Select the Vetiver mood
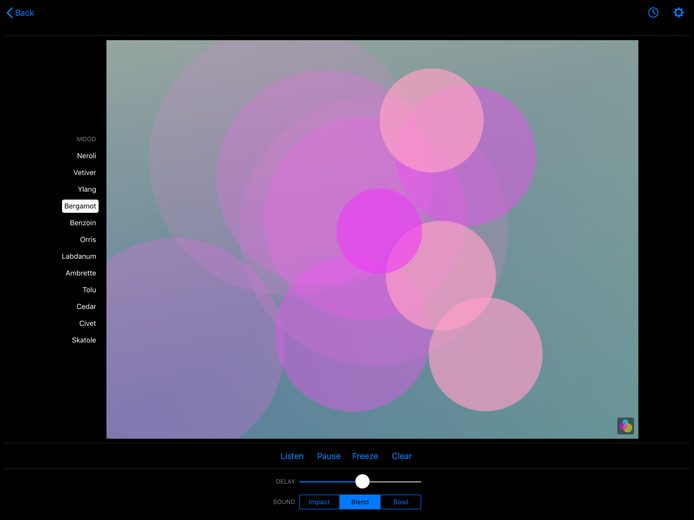 click(85, 173)
